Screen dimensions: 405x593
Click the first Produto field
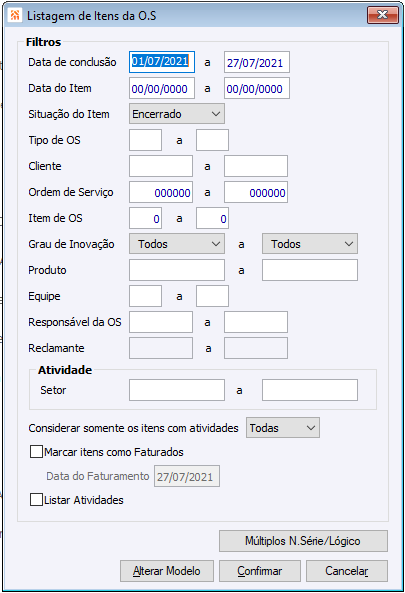[177, 270]
